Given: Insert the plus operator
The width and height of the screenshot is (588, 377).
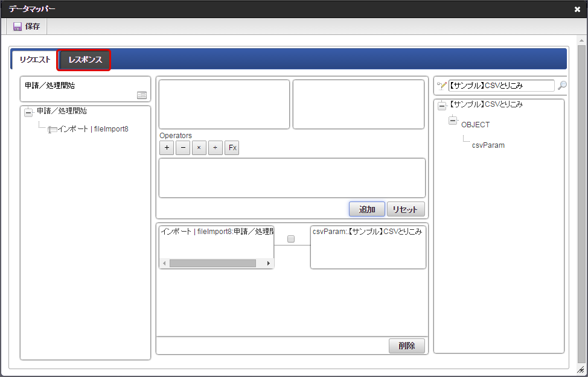Looking at the screenshot, I should (x=167, y=148).
